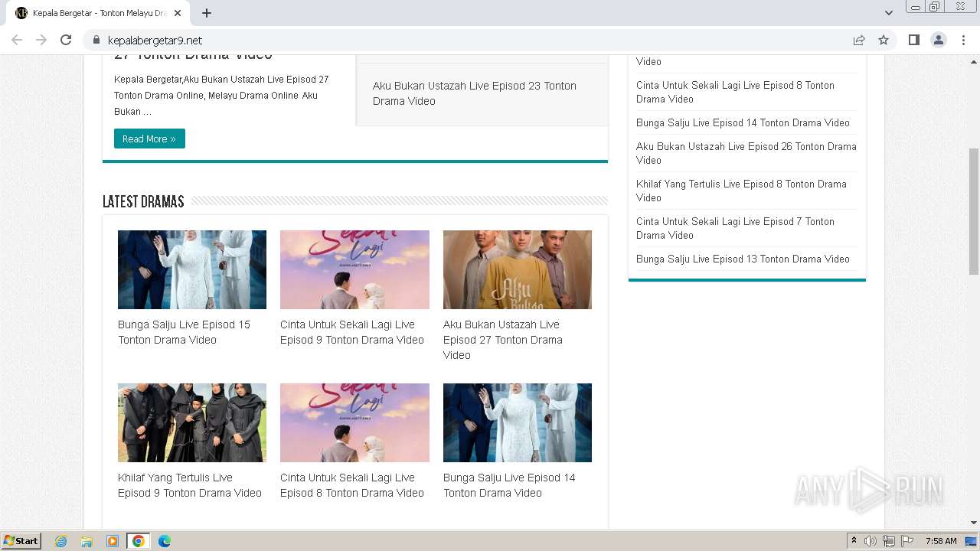Bookmark this page with the star icon
Image resolution: width=980 pixels, height=551 pixels.
[x=884, y=40]
